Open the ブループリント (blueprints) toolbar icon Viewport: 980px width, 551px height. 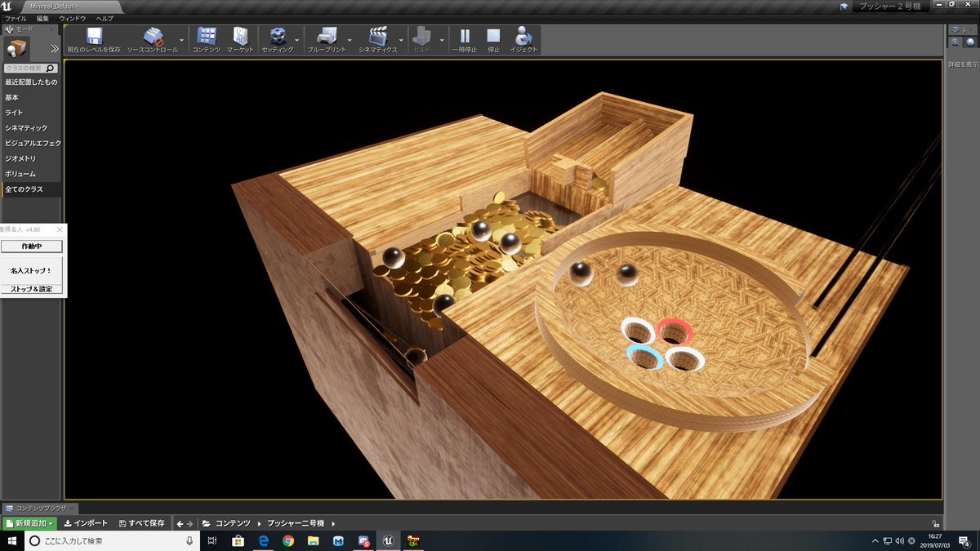(327, 39)
